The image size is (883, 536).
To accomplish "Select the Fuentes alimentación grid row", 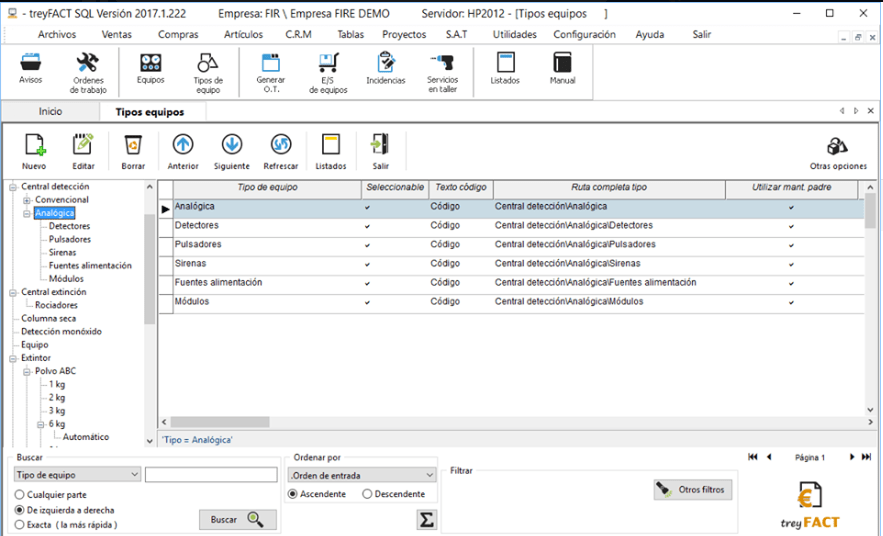I will tap(511, 283).
